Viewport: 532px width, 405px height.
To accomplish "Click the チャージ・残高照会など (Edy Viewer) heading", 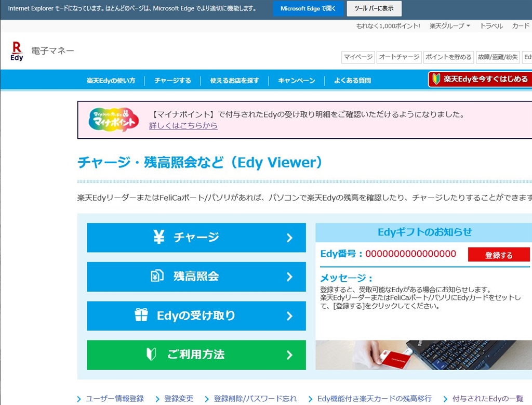I will tap(200, 162).
